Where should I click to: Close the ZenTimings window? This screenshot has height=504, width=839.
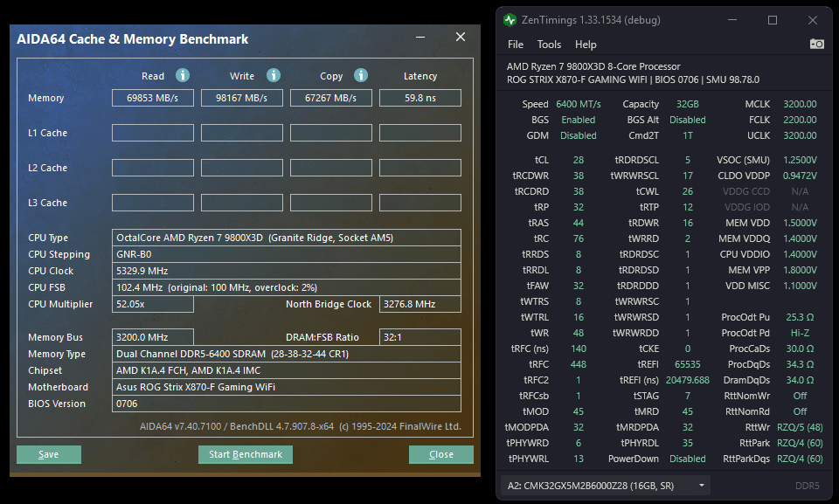(x=812, y=20)
